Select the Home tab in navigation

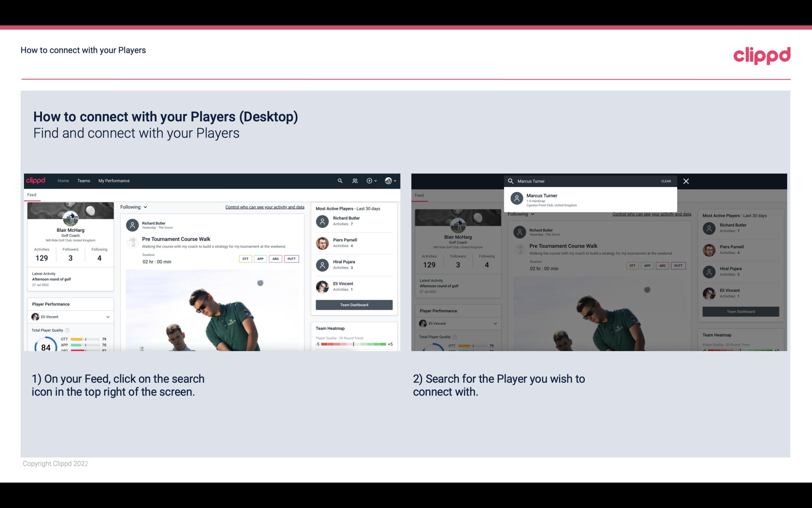pos(63,180)
